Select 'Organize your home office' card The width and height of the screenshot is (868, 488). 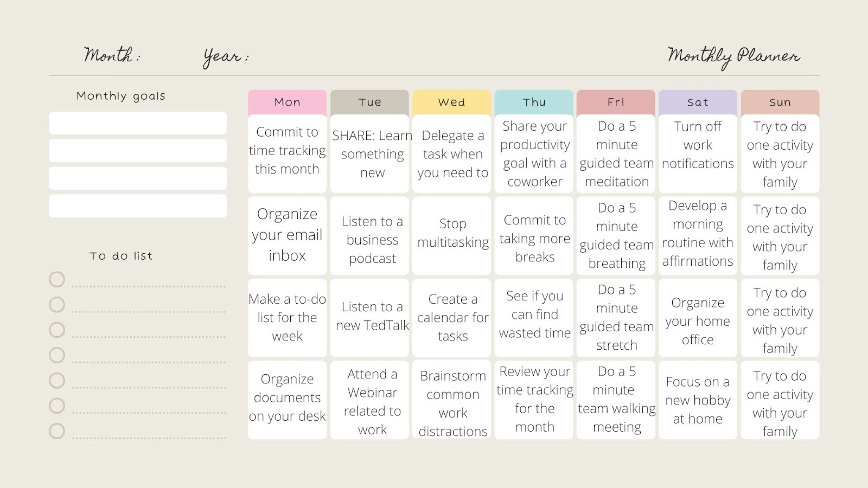point(698,320)
